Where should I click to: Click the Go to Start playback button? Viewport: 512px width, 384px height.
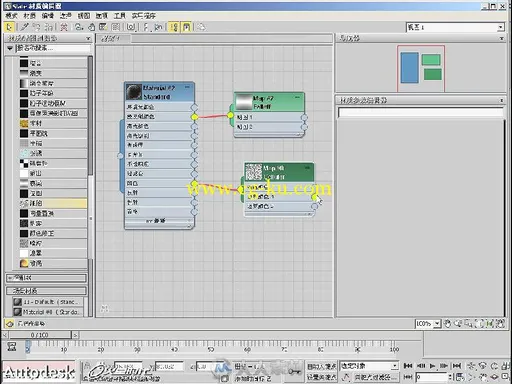tap(408, 366)
